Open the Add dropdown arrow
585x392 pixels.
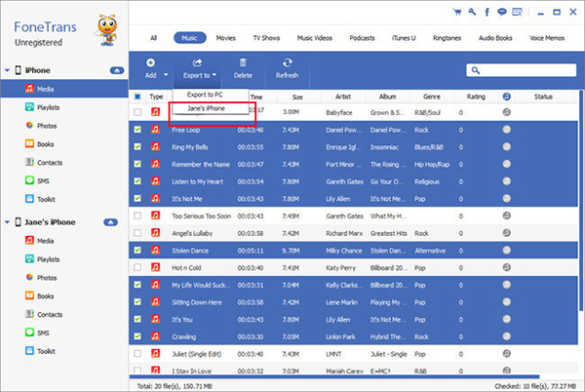click(166, 75)
